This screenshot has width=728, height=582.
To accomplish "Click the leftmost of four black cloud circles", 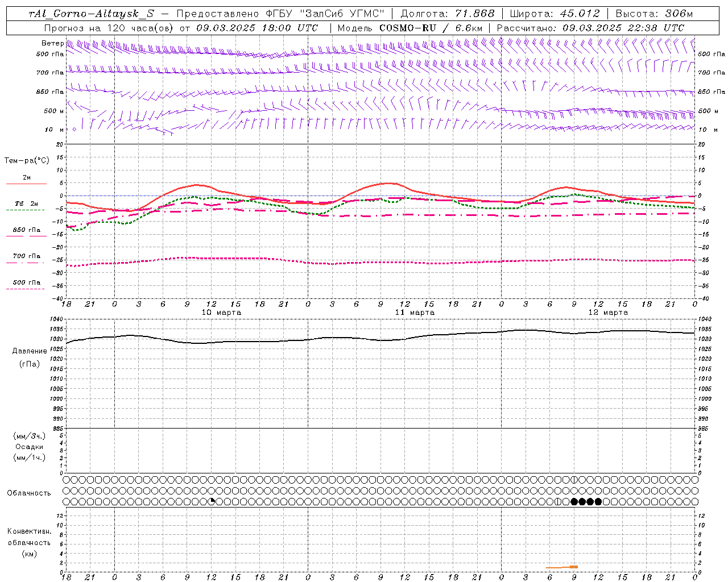I will click(574, 501).
